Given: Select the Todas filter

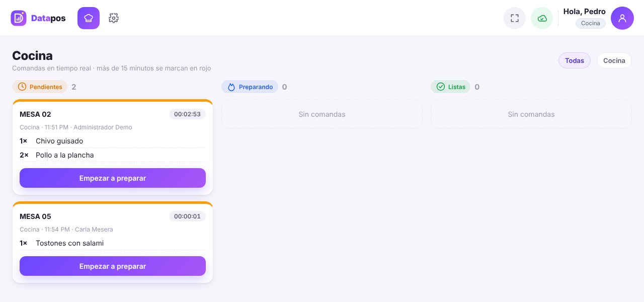Looking at the screenshot, I should [x=575, y=60].
